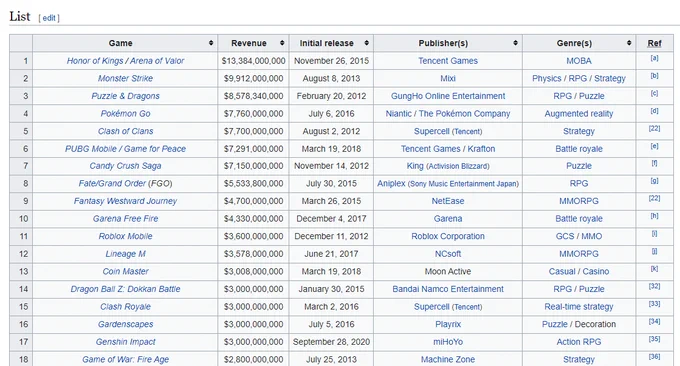Open Roblox Corporation publisher link

tap(448, 236)
